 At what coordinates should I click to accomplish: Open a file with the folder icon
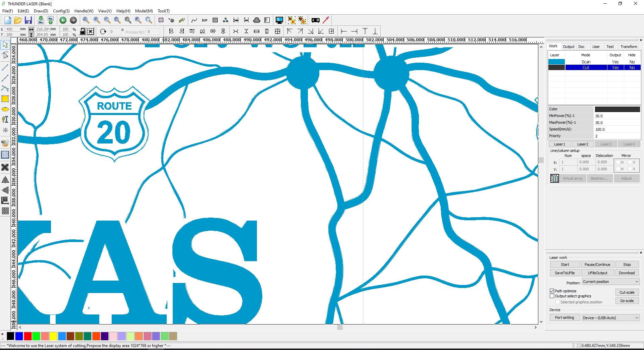tap(18, 20)
